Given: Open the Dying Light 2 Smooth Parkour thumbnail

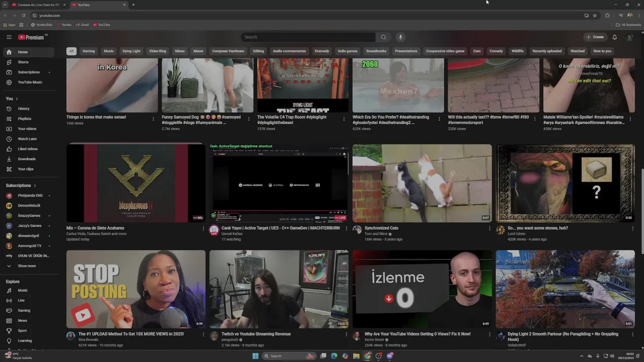Looking at the screenshot, I should [x=565, y=289].
